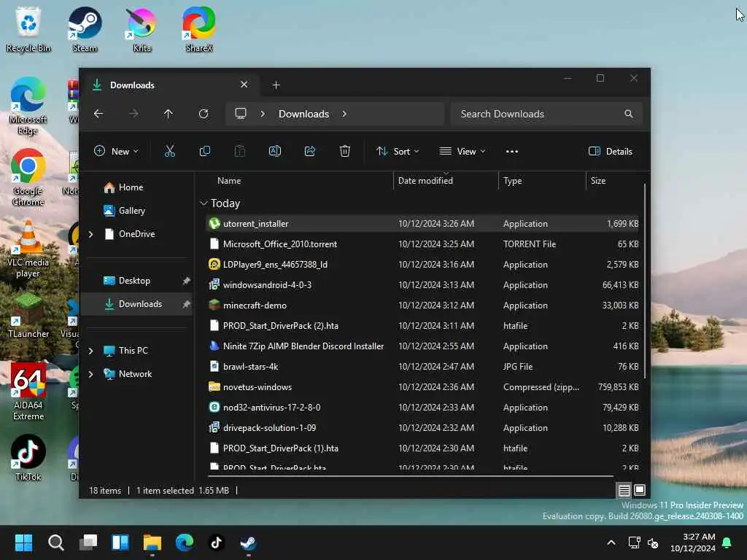Go up one folder level arrow
This screenshot has height=560, width=747.
click(169, 114)
